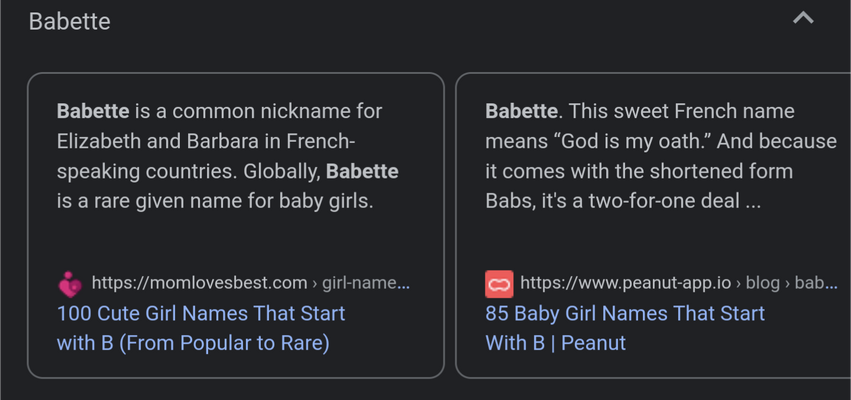851x400 pixels.
Task: Click the girl-name breadcrumb in the momlovesbest URL
Action: (x=366, y=283)
